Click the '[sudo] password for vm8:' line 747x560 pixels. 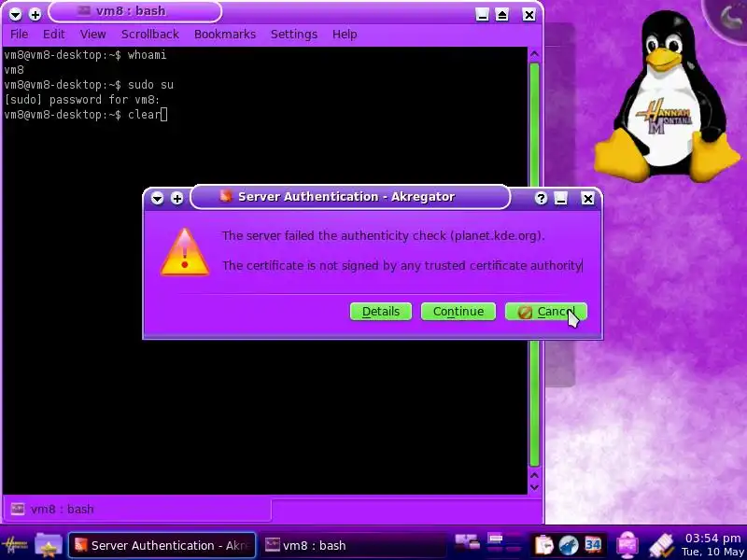[82, 100]
